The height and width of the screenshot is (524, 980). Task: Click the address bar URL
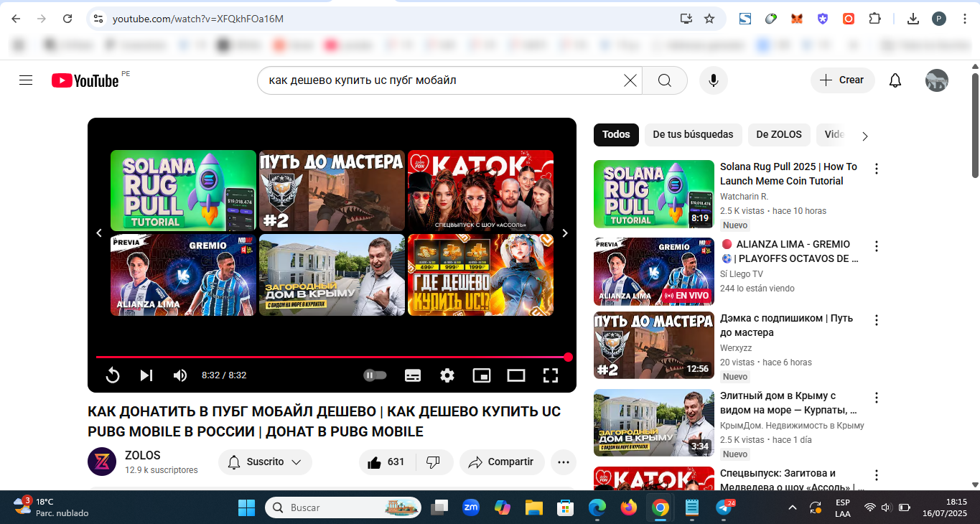click(198, 19)
